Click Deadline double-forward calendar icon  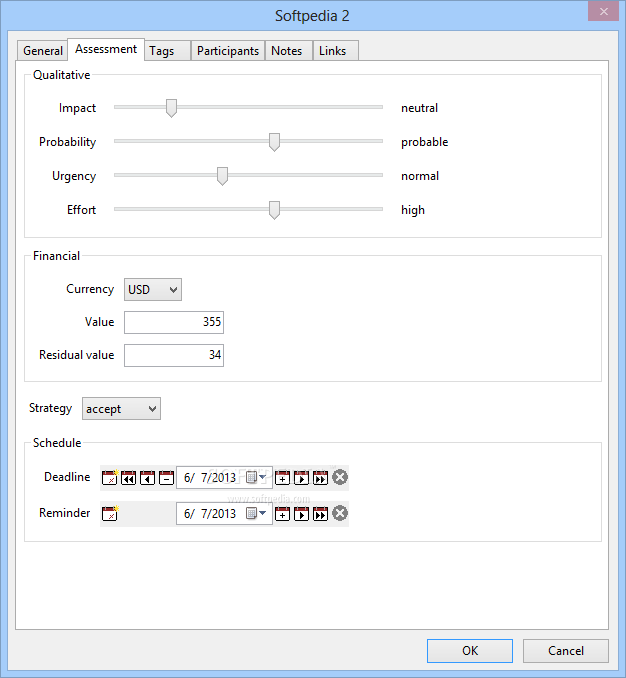coord(320,478)
